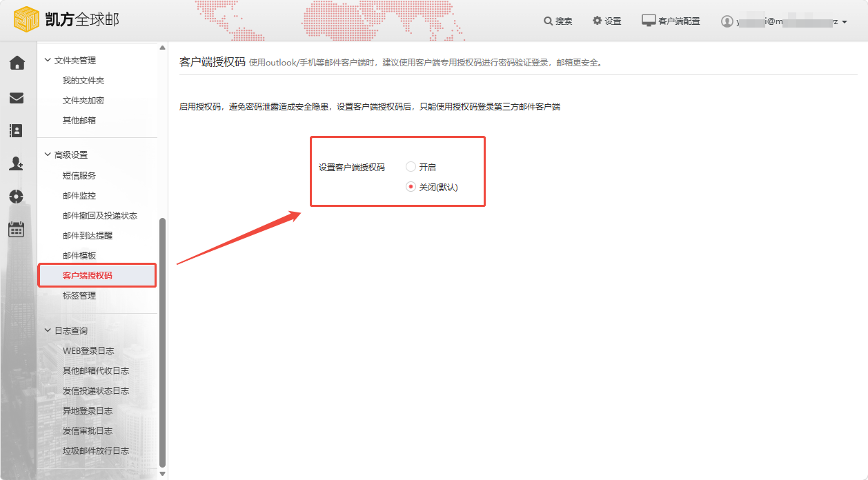Open the circular app center icon in left rail

[17, 196]
